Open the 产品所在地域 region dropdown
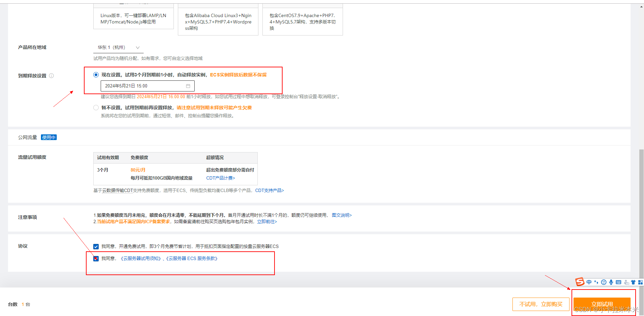 138,47
